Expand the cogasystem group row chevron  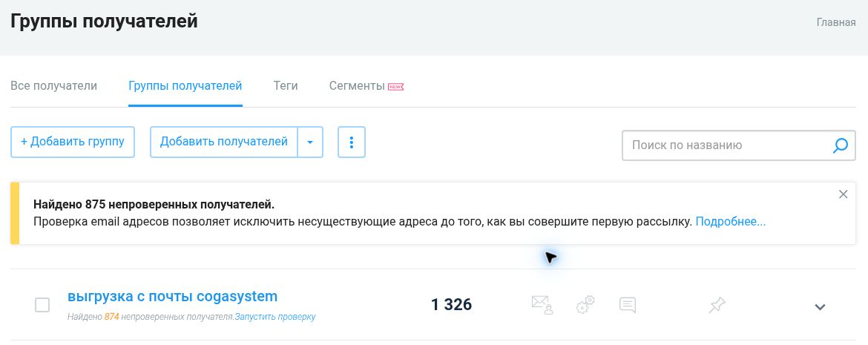click(x=820, y=306)
